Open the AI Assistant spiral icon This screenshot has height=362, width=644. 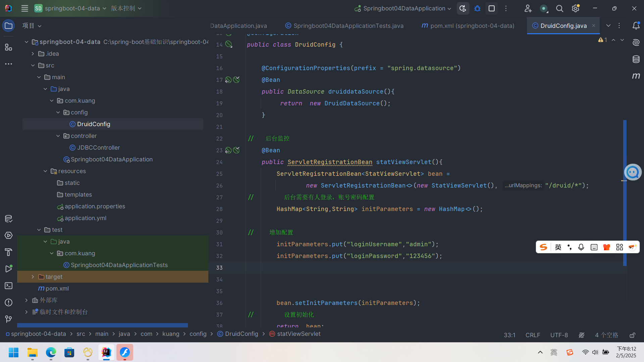pos(636,42)
